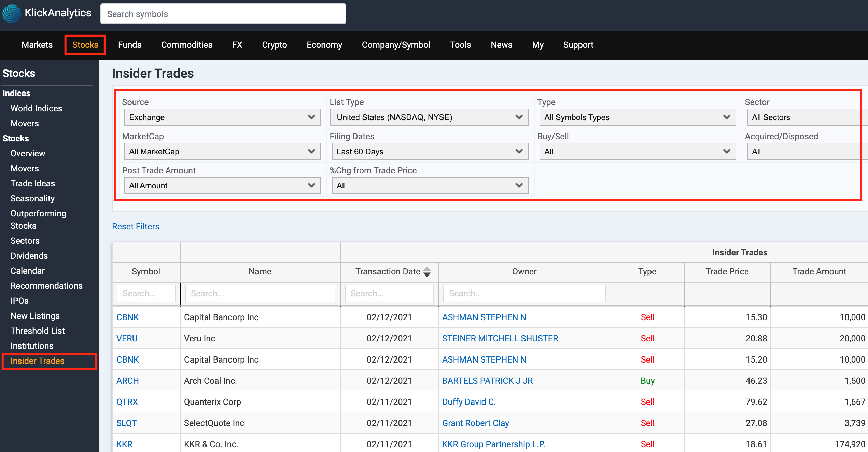Image resolution: width=868 pixels, height=452 pixels.
Task: Open IPOs in sidebar
Action: [19, 301]
